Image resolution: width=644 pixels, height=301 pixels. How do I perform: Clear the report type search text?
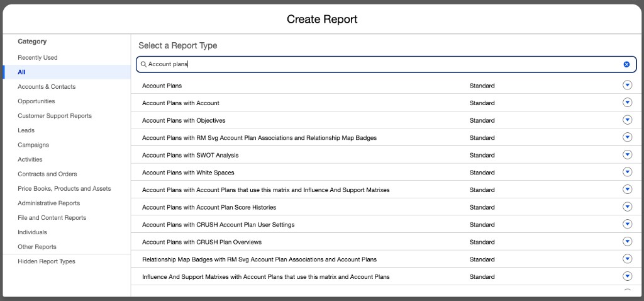tap(626, 64)
